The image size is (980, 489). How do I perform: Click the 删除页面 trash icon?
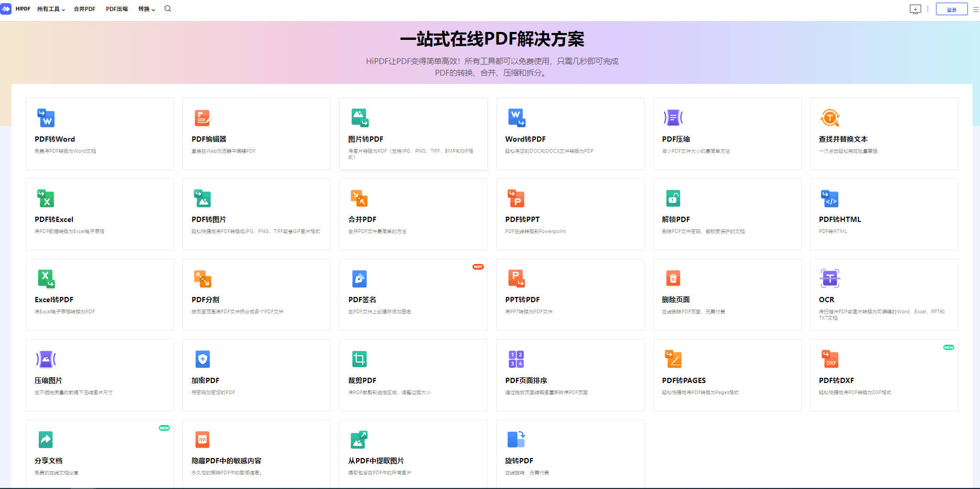click(x=673, y=279)
